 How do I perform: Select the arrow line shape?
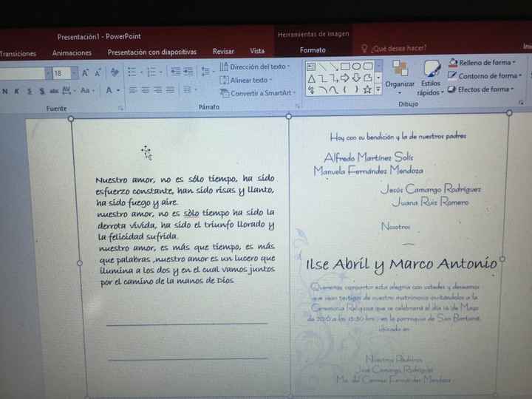coord(333,66)
